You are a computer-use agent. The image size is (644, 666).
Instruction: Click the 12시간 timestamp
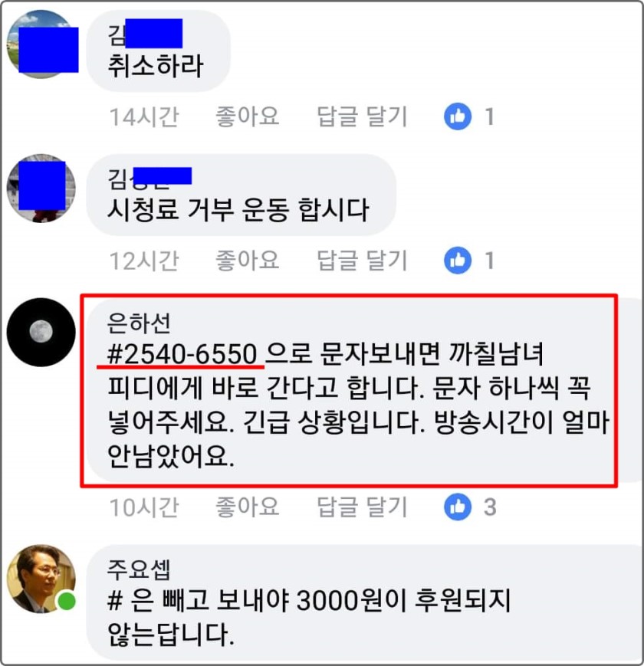point(144,261)
